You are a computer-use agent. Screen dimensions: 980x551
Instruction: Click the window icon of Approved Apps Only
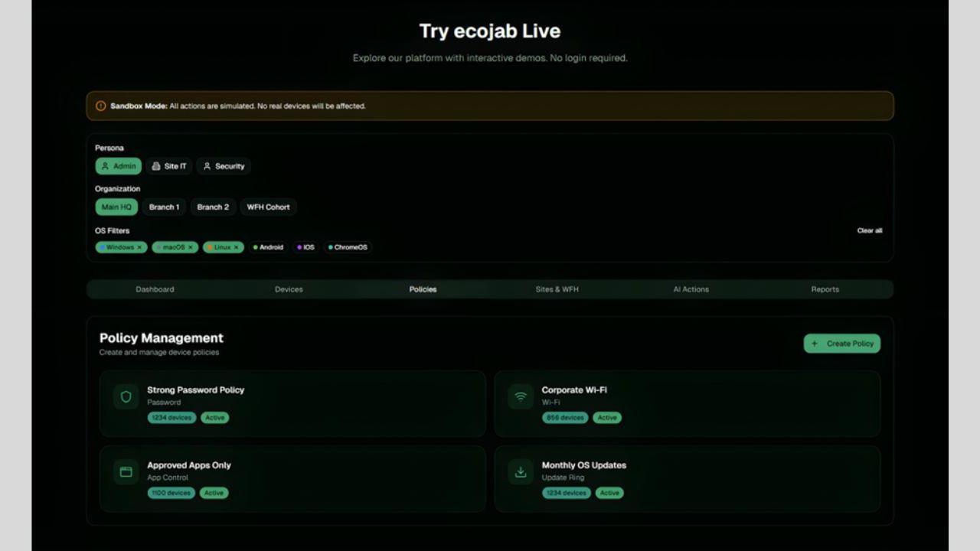[126, 471]
